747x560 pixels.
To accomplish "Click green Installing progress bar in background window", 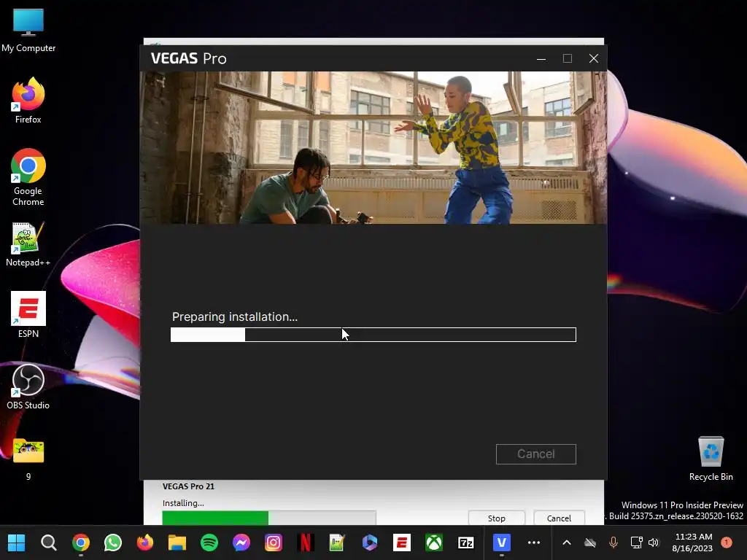I will click(x=269, y=518).
